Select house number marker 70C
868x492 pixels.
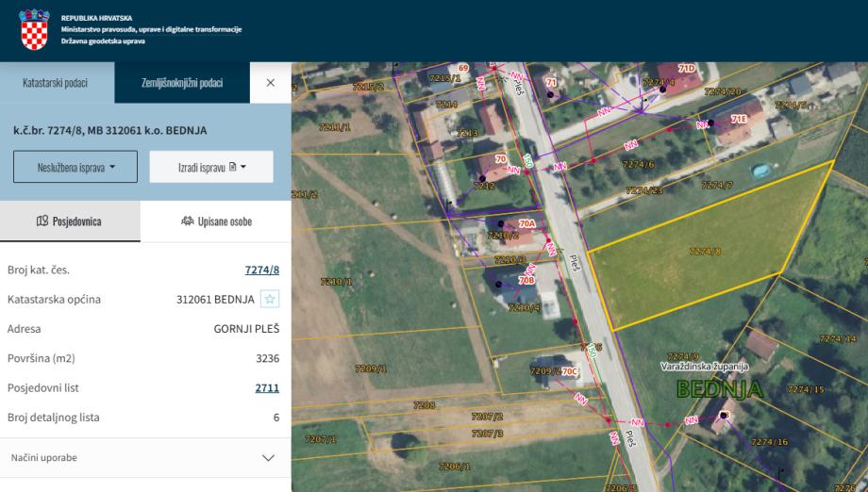coord(569,372)
